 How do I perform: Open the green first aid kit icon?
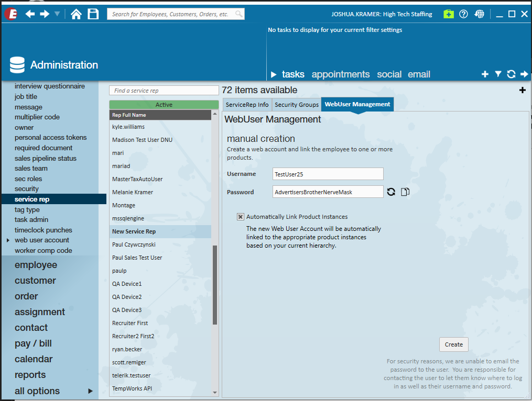[x=449, y=14]
